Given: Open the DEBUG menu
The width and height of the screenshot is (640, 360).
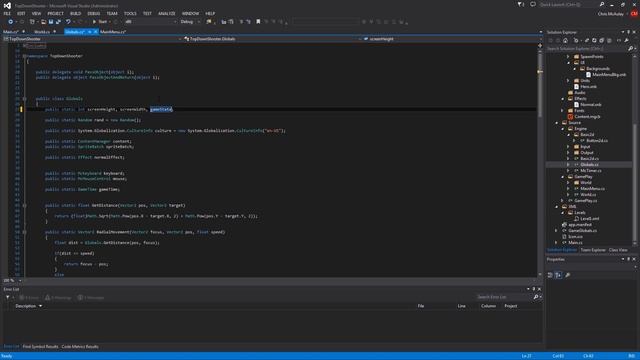Looking at the screenshot, I should (93, 13).
